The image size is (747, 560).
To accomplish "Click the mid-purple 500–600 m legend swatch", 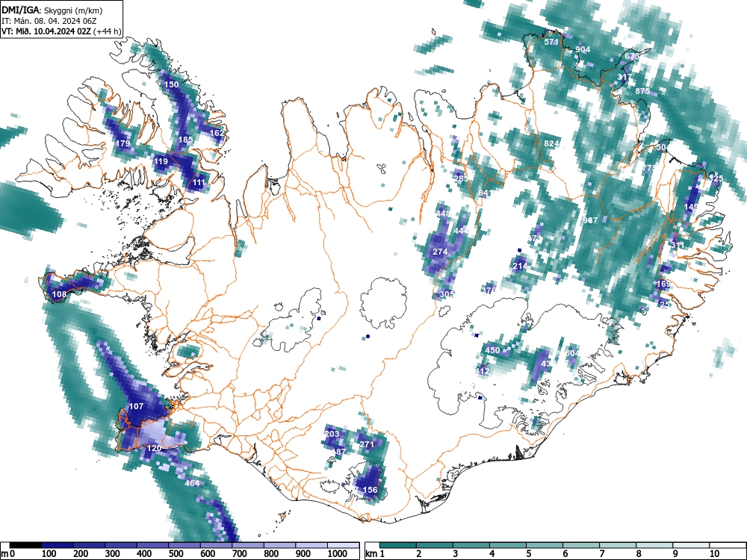I will tap(185, 545).
